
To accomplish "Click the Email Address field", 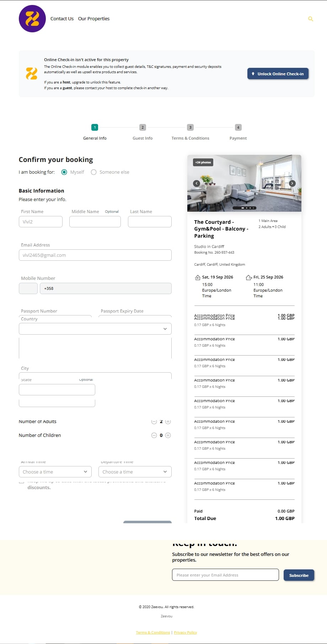I will click(95, 255).
